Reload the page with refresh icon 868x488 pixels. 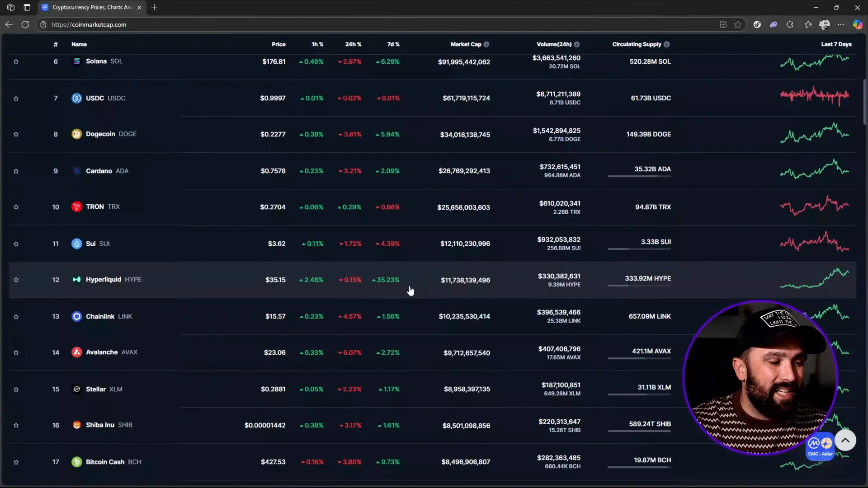click(25, 24)
